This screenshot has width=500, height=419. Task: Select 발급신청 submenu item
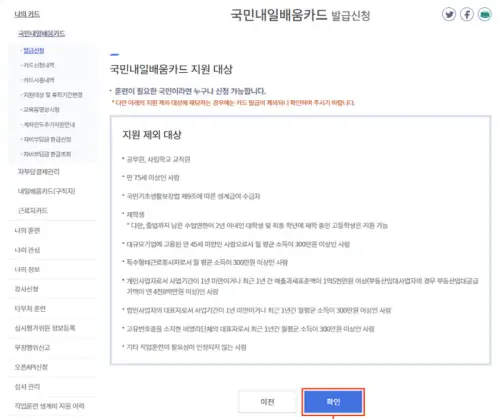click(33, 51)
